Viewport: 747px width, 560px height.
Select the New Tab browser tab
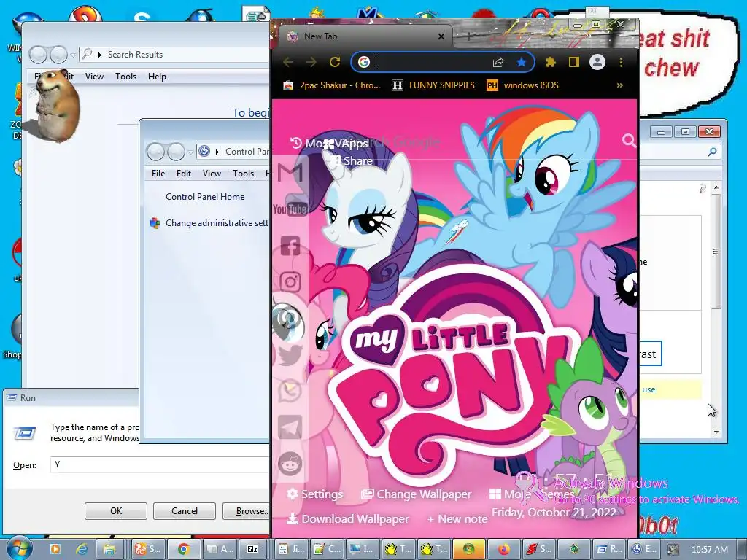click(x=365, y=36)
